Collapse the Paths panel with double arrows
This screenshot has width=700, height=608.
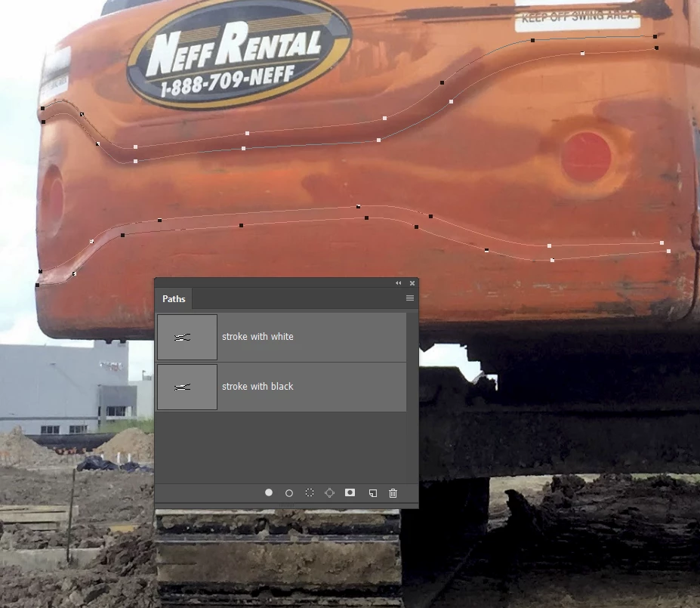[398, 283]
